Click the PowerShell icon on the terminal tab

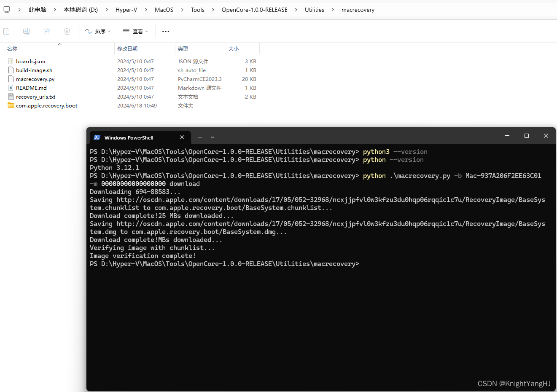pyautogui.click(x=97, y=137)
